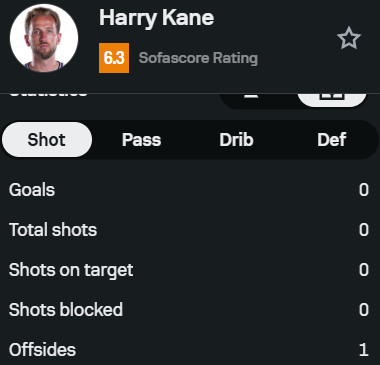Image resolution: width=380 pixels, height=365 pixels.
Task: Select the Shot statistics tab
Action: coord(47,139)
